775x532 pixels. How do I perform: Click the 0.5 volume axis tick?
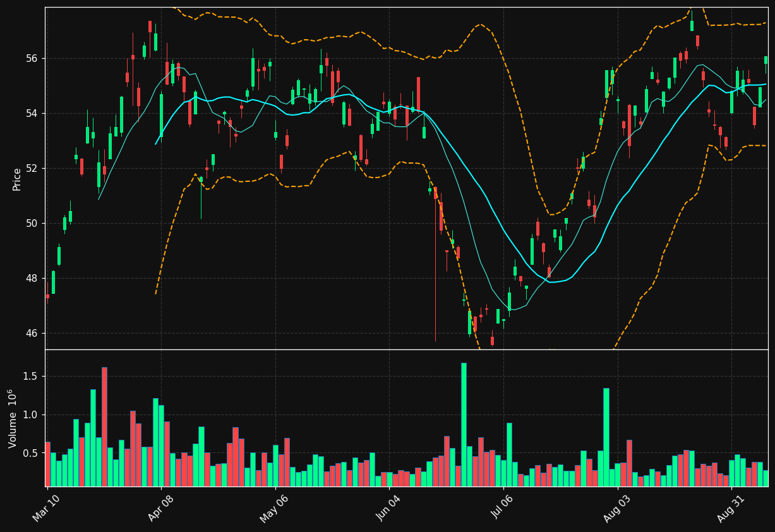coord(32,453)
